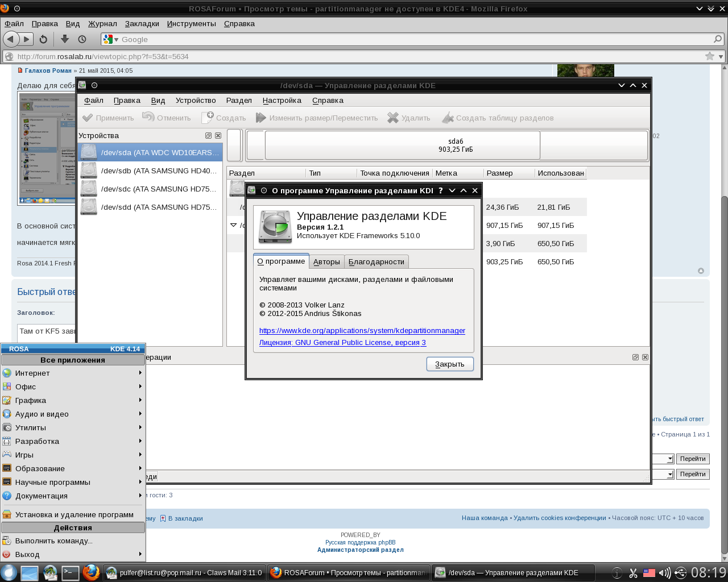The height and width of the screenshot is (582, 728).
Task: Switch to Claws Mail window in the taskbar
Action: point(185,572)
